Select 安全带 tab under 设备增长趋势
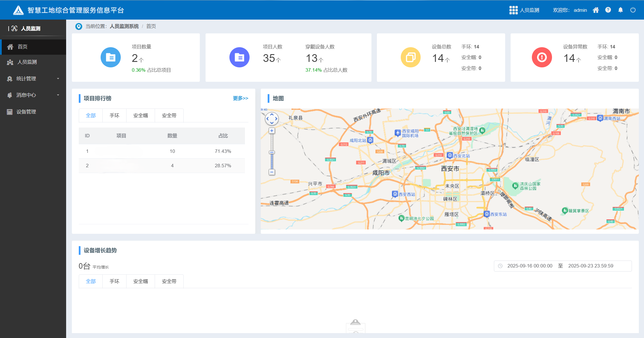Image resolution: width=644 pixels, height=338 pixels. coord(169,281)
